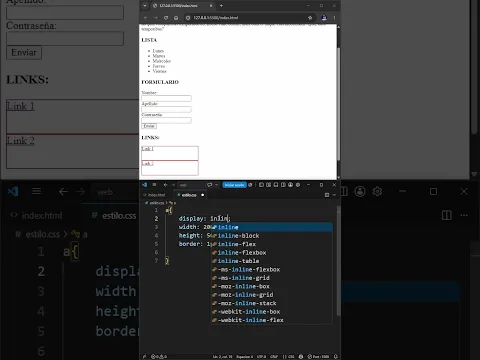Click the browser home icon
480x360 pixels.
[x=176, y=18]
